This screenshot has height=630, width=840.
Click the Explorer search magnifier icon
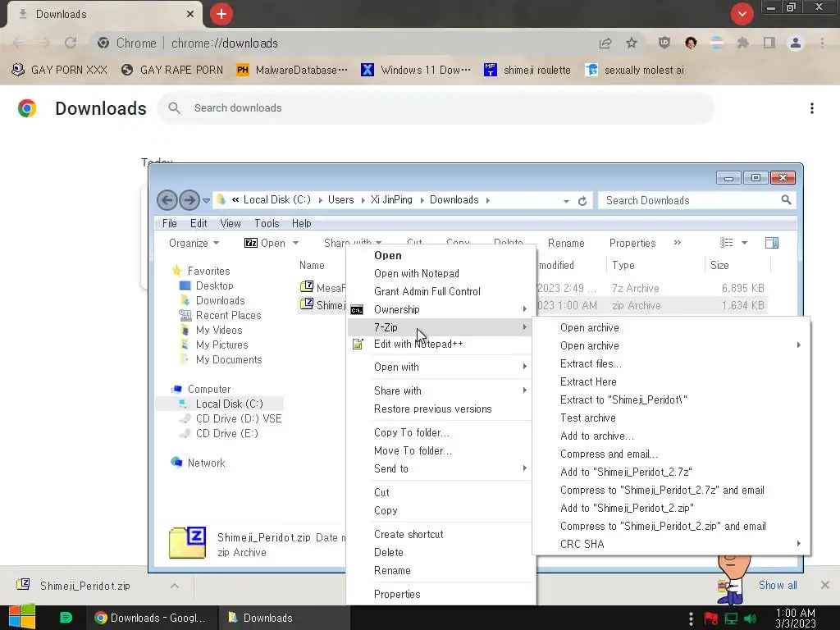click(786, 200)
